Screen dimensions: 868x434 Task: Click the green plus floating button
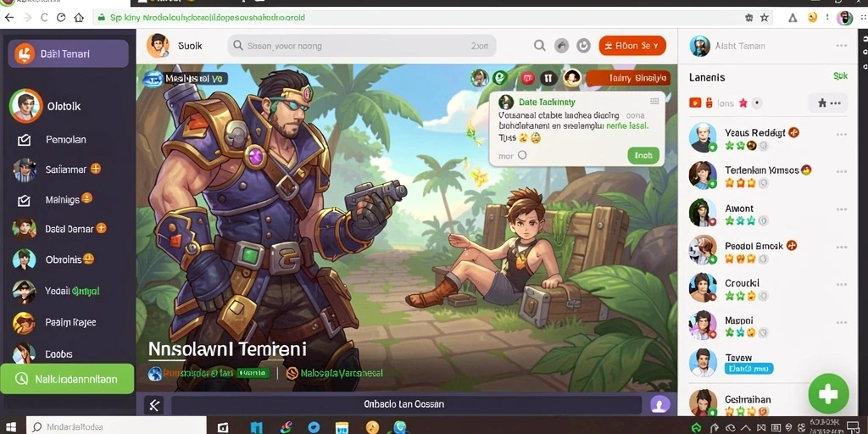(828, 393)
